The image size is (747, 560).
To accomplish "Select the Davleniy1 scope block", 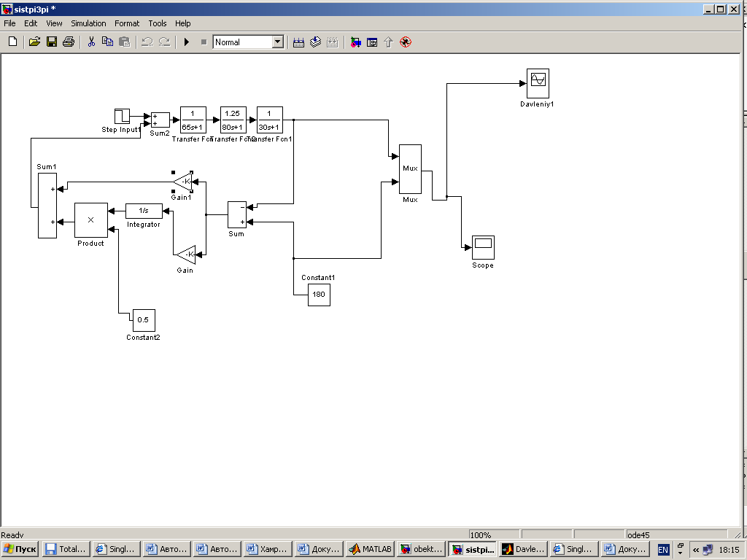I will pos(538,83).
